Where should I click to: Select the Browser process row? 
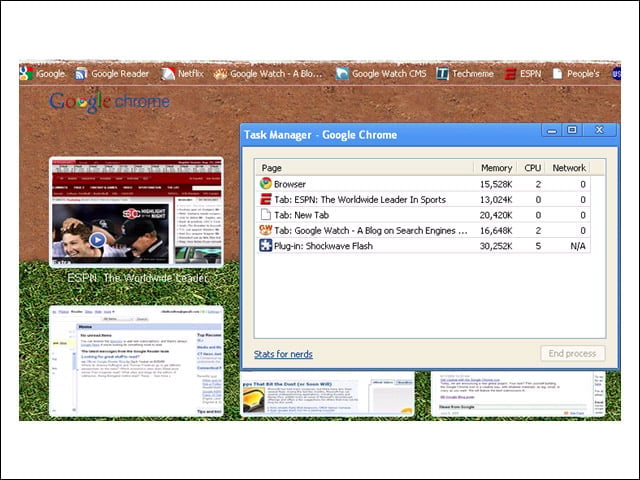click(423, 184)
